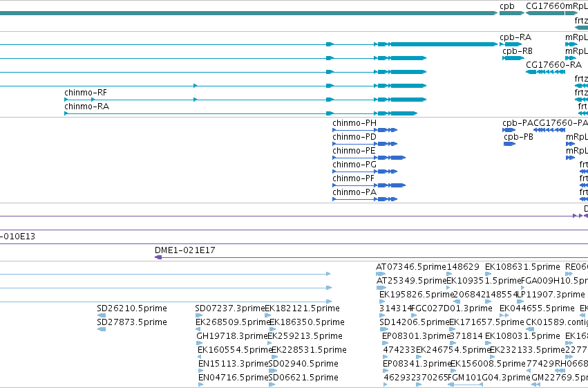Select the LP11907.3prime EST label

click(x=551, y=295)
